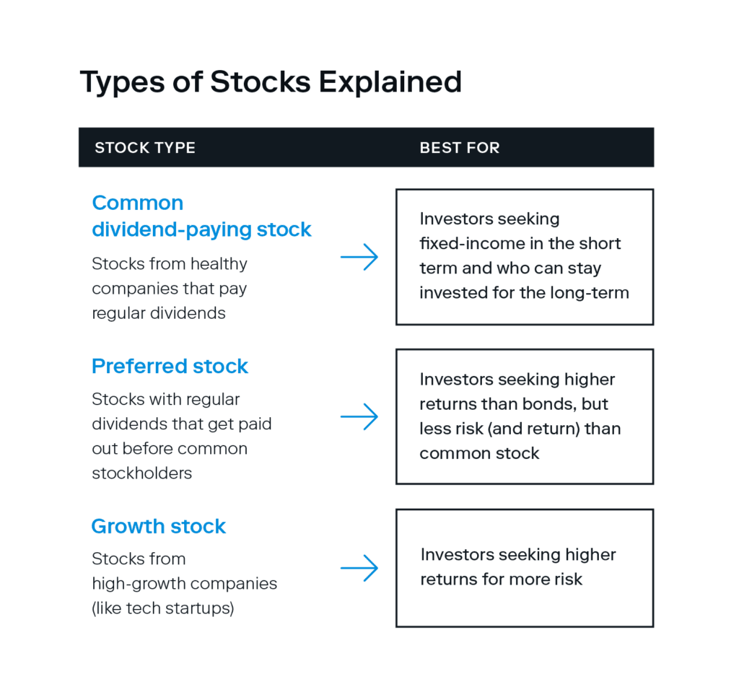Click the "invested for the long-term" line

(x=524, y=292)
